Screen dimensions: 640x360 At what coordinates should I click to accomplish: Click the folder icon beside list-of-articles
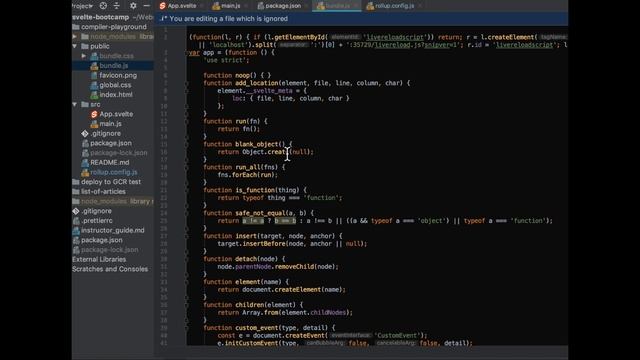76,191
